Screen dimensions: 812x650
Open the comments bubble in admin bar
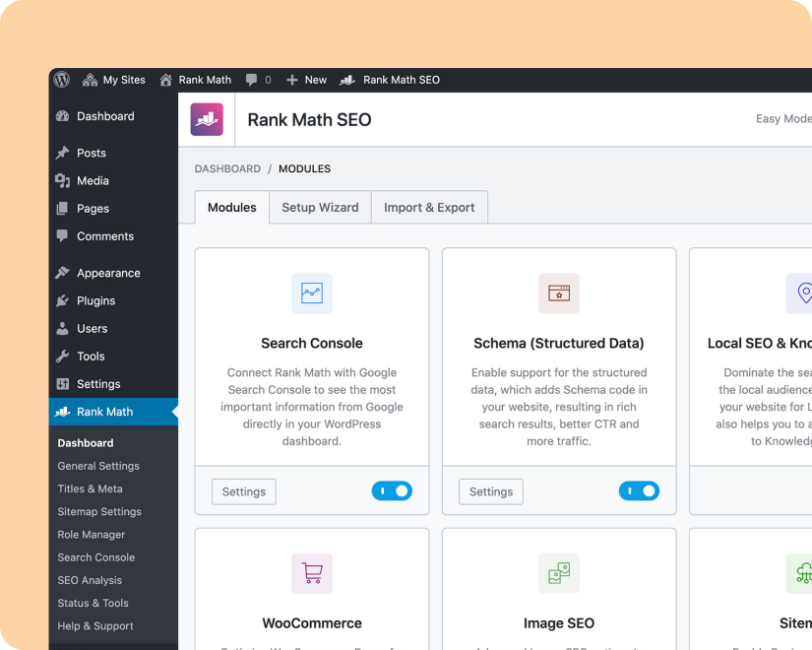[258, 80]
